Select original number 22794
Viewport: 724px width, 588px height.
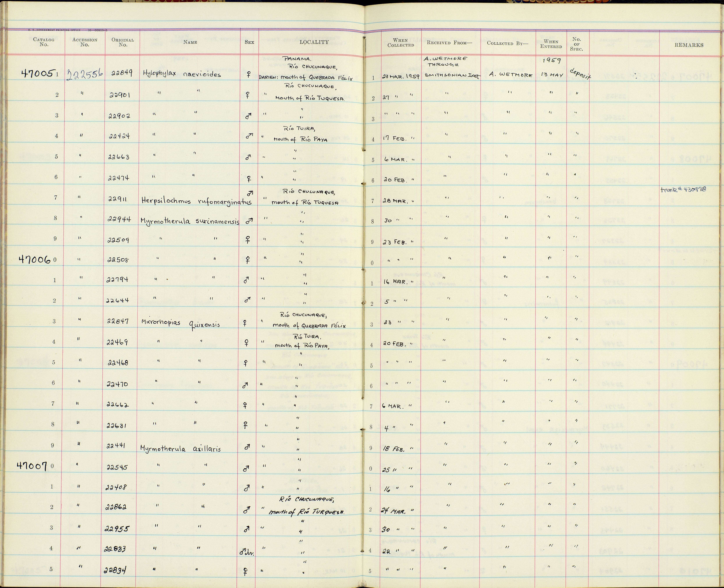coord(117,280)
